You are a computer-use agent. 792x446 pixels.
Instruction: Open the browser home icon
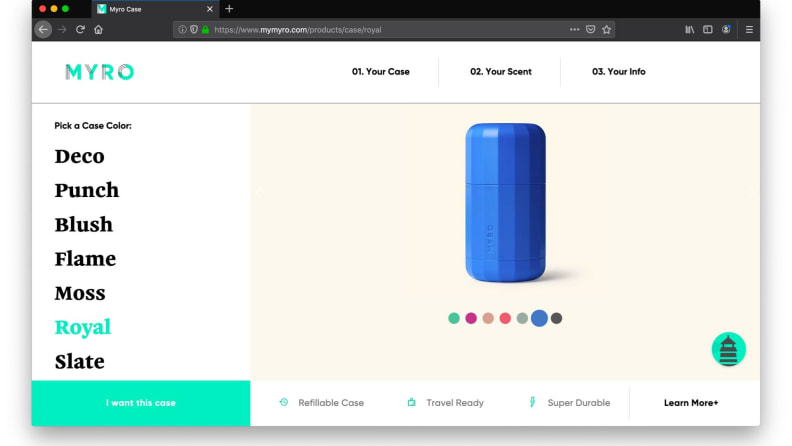pos(98,30)
